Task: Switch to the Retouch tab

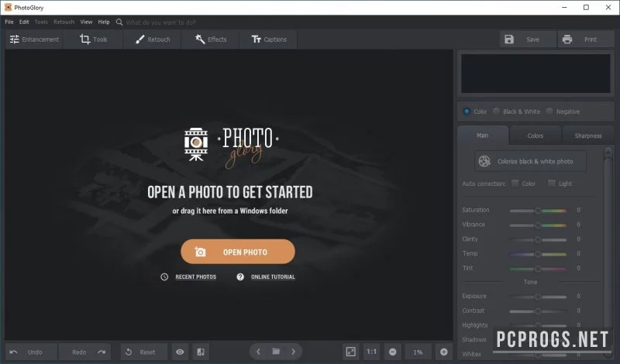Action: point(152,39)
